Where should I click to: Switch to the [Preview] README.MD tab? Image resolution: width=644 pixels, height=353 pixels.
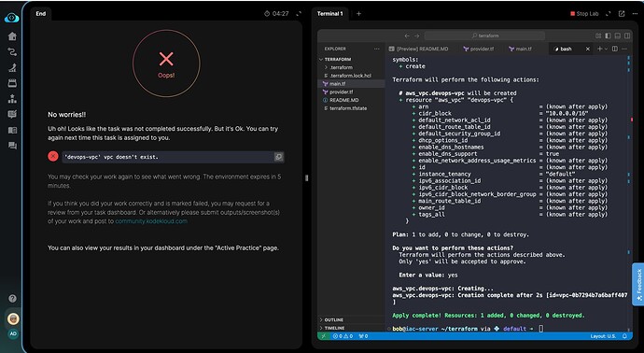419,49
